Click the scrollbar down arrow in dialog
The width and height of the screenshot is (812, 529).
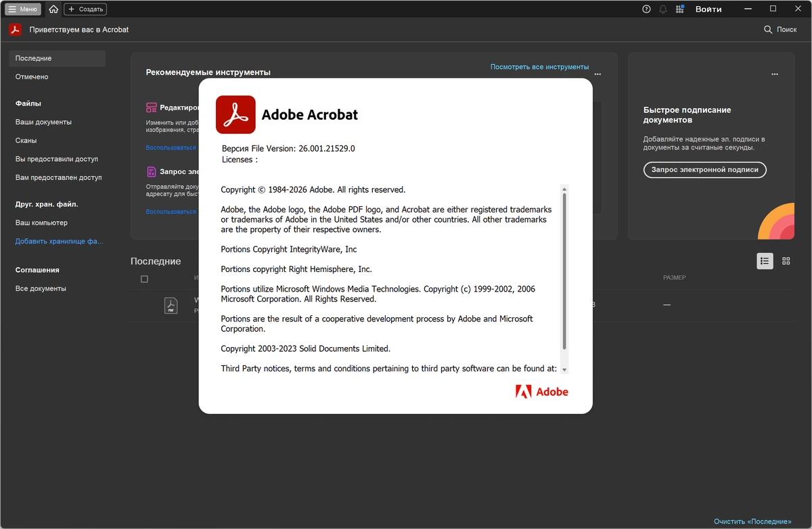(x=564, y=369)
